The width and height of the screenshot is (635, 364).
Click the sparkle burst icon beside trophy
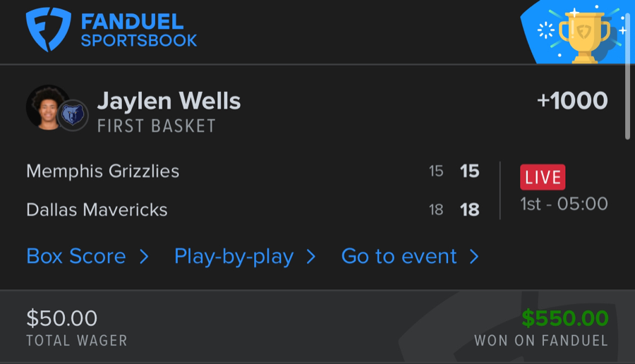(545, 30)
